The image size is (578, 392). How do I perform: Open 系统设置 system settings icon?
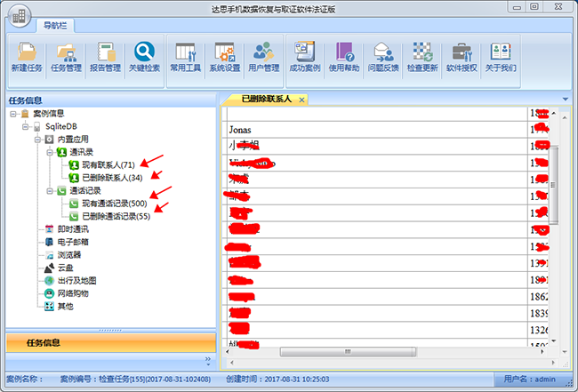(x=224, y=57)
